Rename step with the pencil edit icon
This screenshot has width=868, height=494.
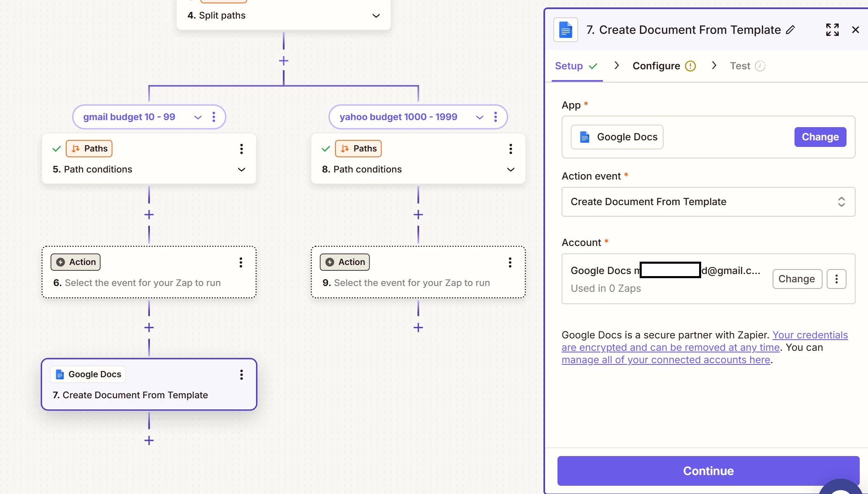click(790, 30)
